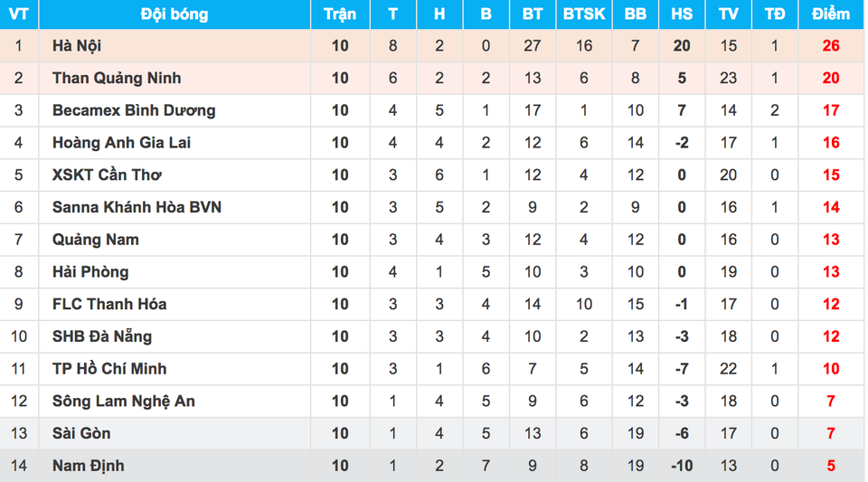
Task: Select the BTSK column header
Action: pyautogui.click(x=584, y=14)
